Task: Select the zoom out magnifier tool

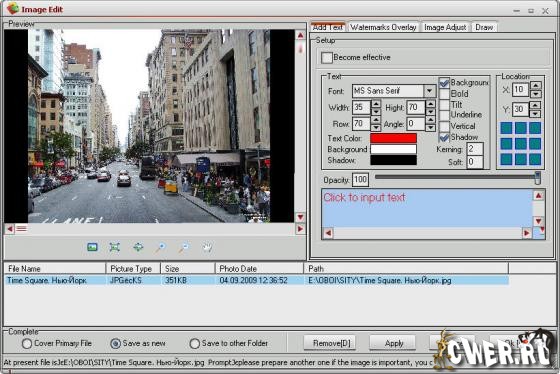Action: click(184, 247)
